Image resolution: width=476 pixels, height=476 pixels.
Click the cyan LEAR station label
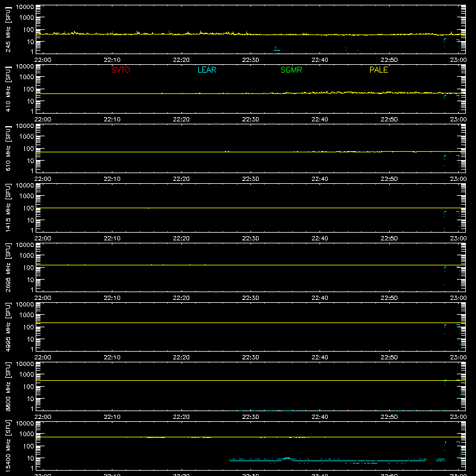click(x=206, y=70)
